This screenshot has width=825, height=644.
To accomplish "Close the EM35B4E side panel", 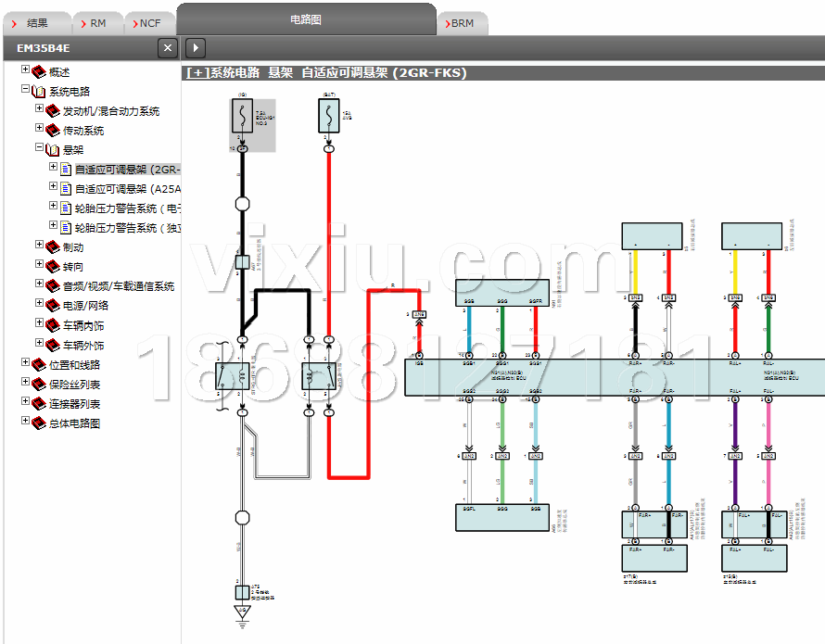I will click(167, 48).
